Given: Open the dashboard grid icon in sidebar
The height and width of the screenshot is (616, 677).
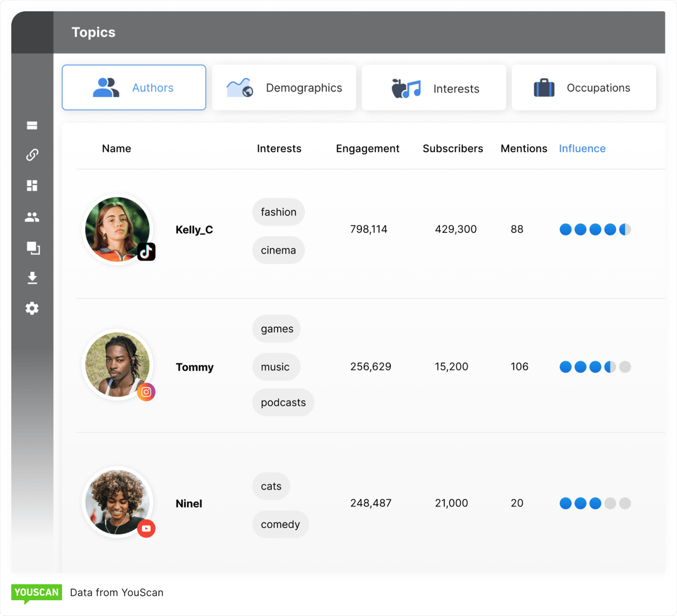Looking at the screenshot, I should pyautogui.click(x=32, y=185).
